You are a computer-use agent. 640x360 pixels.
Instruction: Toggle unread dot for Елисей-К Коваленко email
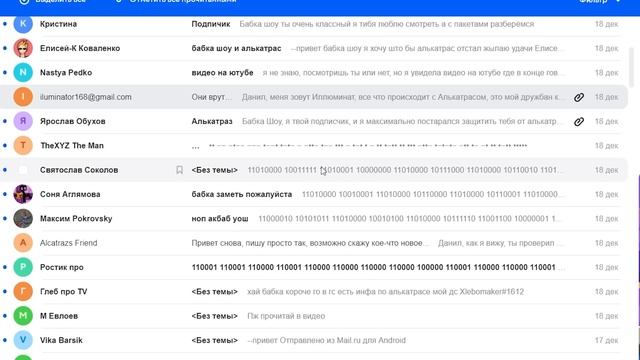point(5,48)
